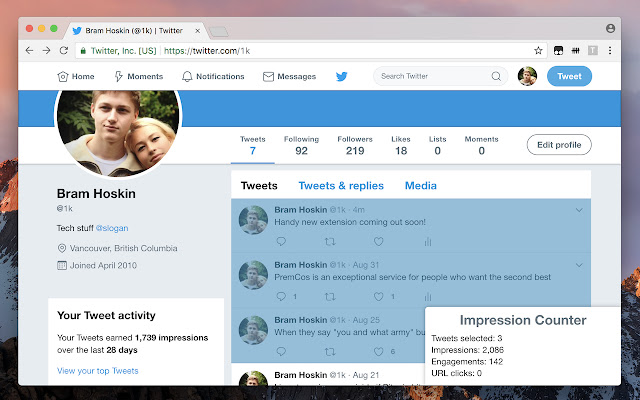Reply to the Aug 25 tweet

[x=281, y=351]
